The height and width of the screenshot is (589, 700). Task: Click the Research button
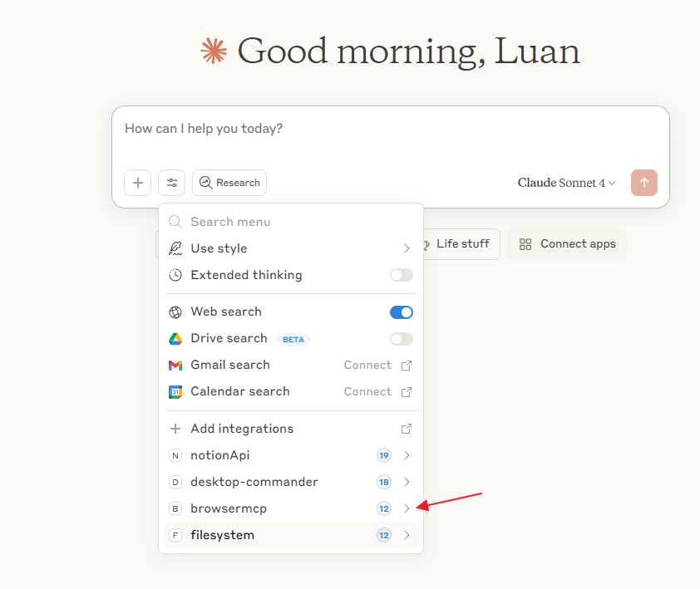click(x=229, y=183)
